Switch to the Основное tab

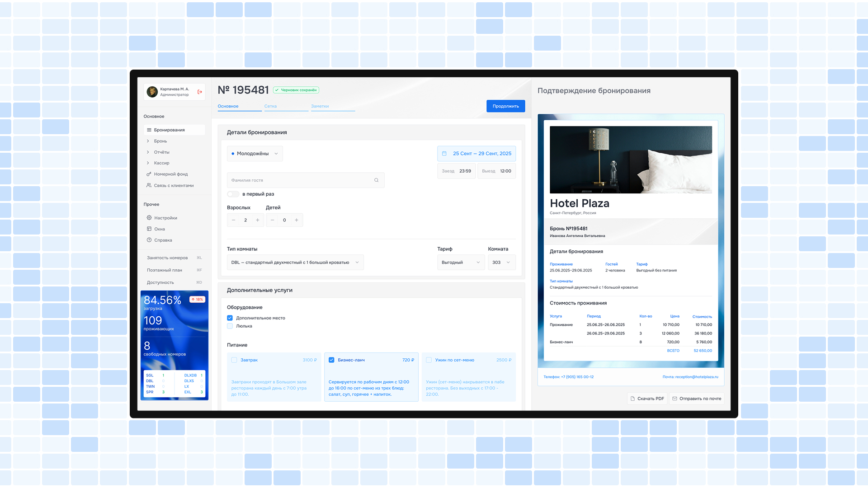tap(240, 107)
